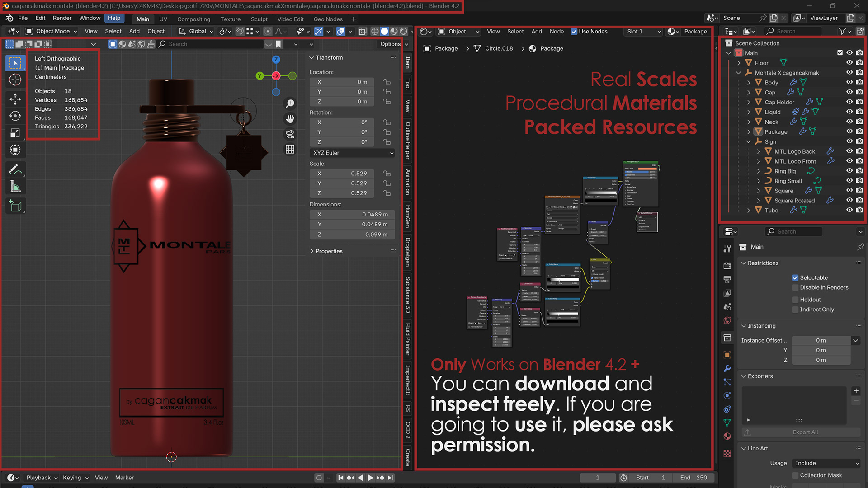Click the zoom magnifier viewport gizmo
Viewport: 868px width, 488px height.
point(290,103)
